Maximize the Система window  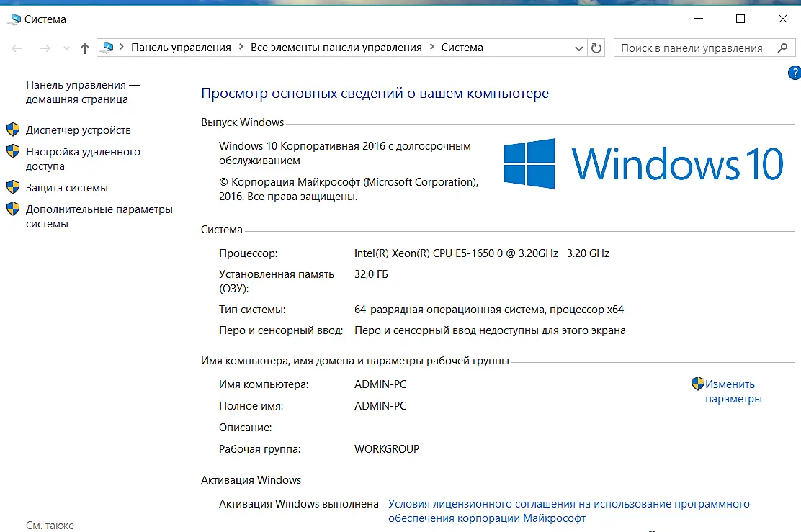pyautogui.click(x=740, y=19)
